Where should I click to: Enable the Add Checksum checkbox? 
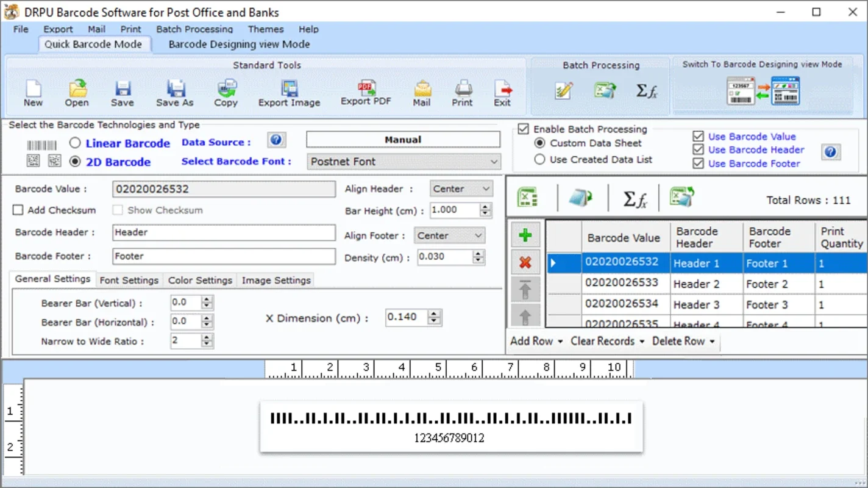(x=18, y=210)
